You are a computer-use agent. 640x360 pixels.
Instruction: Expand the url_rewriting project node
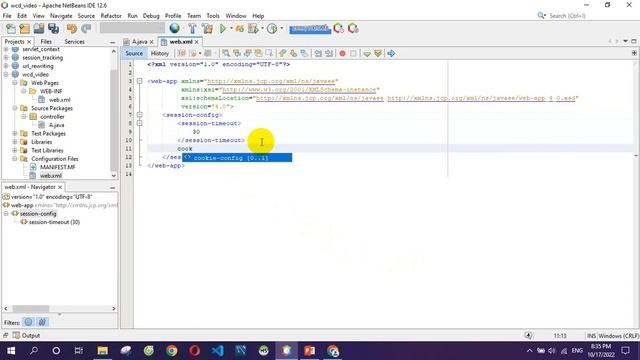[6, 66]
